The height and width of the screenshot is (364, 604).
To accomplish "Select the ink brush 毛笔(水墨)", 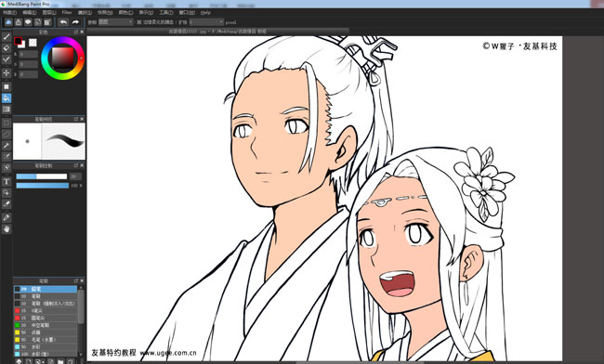I will 46,340.
